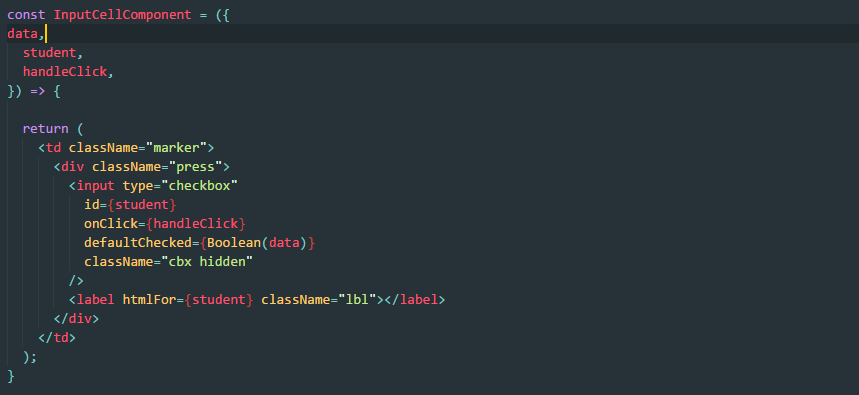Image resolution: width=859 pixels, height=395 pixels.
Task: Click the defaultChecked attribute name
Action: [x=138, y=243]
